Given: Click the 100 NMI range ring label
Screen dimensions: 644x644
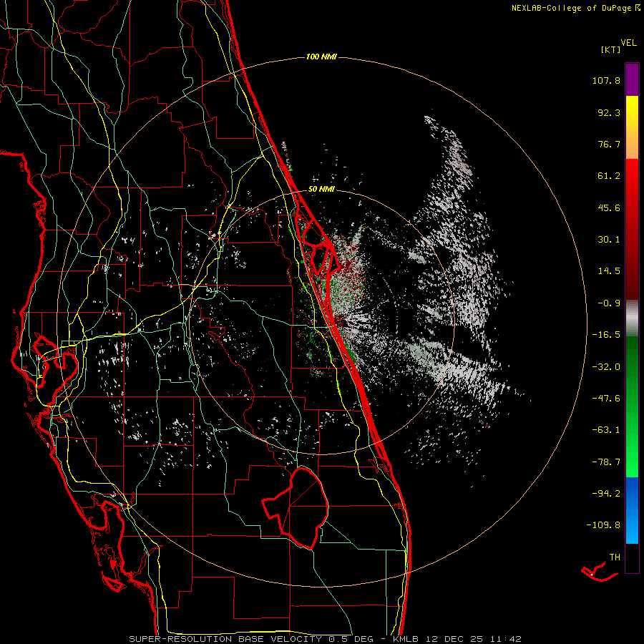Looking at the screenshot, I should 321,57.
